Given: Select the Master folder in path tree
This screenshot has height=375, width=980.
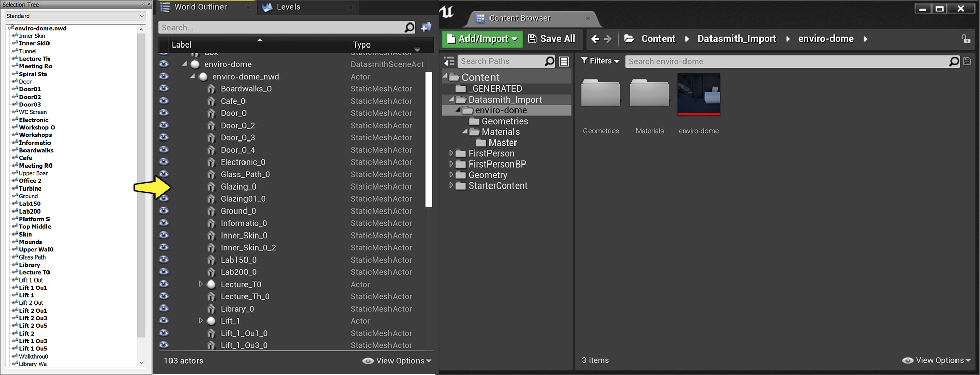Looking at the screenshot, I should coord(502,143).
